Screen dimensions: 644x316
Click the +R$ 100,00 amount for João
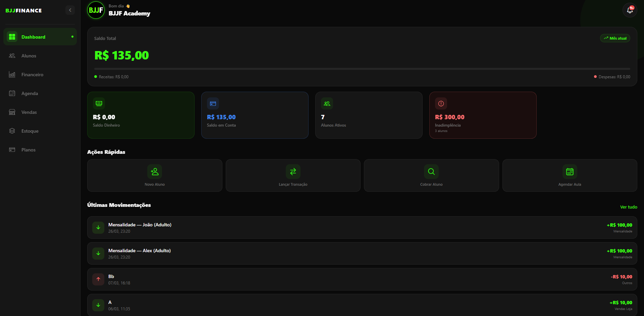click(620, 225)
